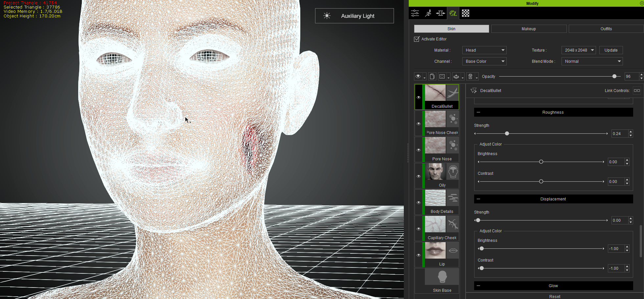
Task: Click the Auxiliary Light button
Action: [x=354, y=16]
